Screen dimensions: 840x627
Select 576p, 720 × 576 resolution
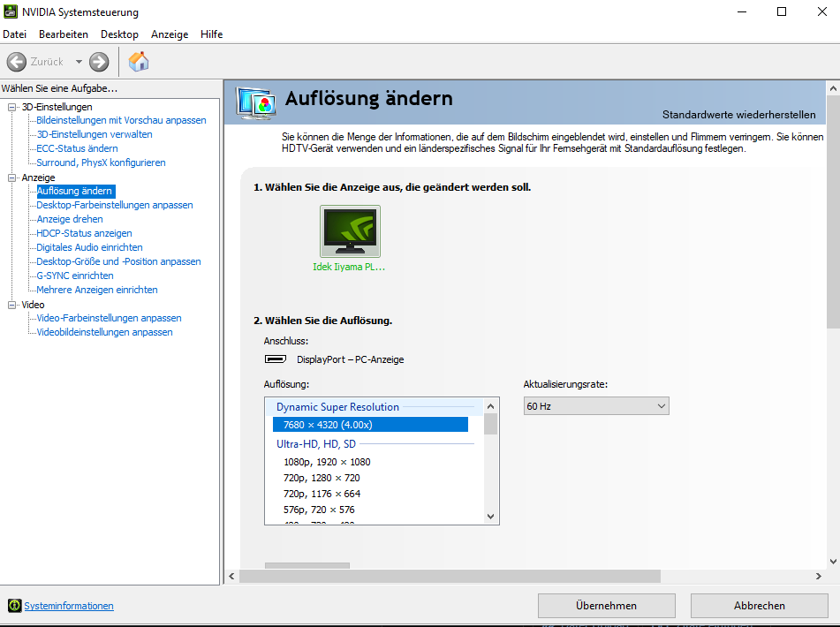tap(319, 510)
